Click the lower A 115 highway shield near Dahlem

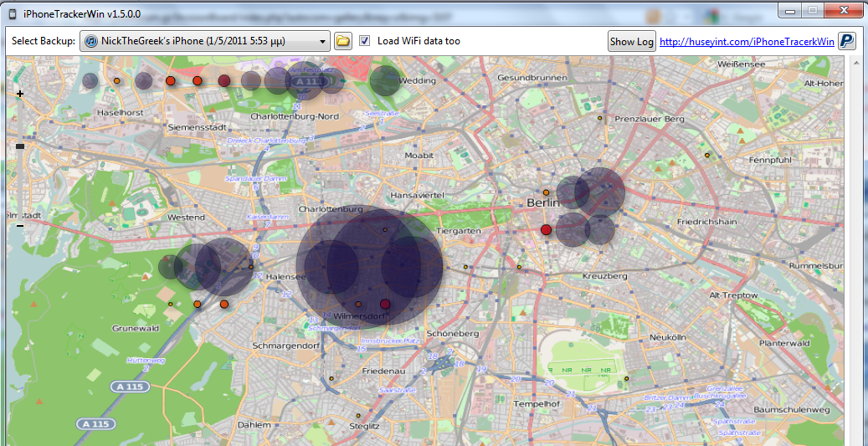pos(96,424)
